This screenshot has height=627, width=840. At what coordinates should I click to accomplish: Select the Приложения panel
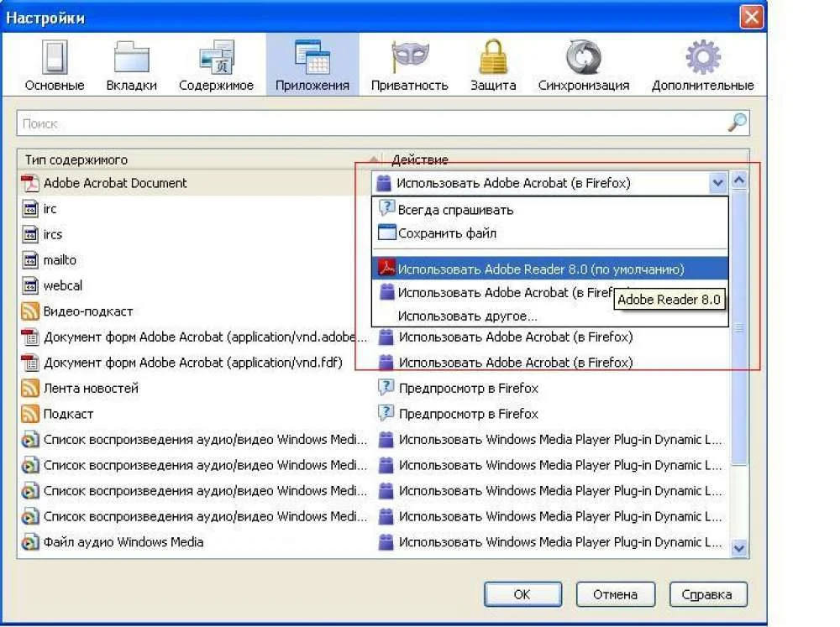coord(312,65)
